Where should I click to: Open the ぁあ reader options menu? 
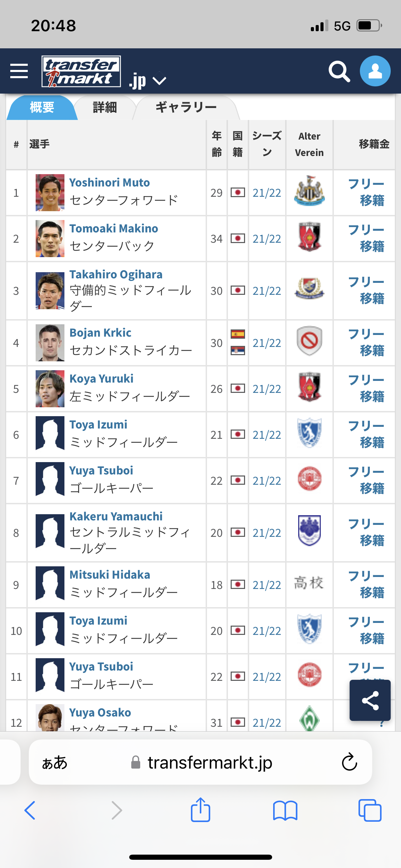[x=55, y=762]
